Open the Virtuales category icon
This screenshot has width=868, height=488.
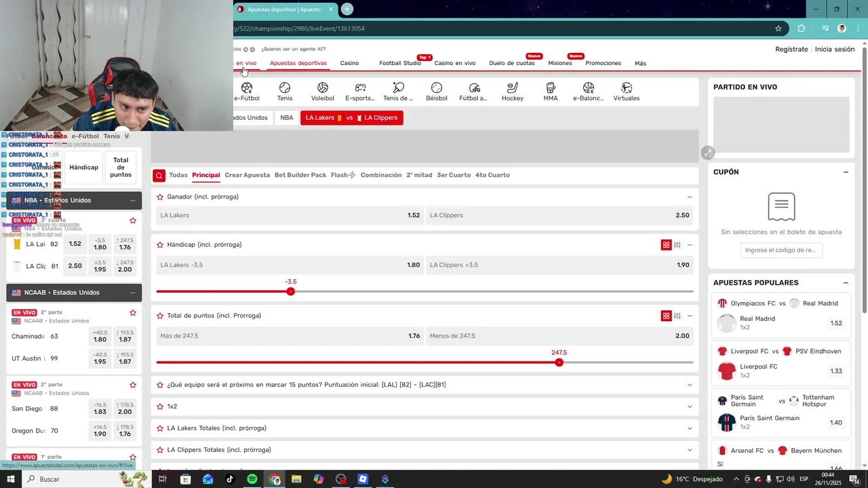627,91
